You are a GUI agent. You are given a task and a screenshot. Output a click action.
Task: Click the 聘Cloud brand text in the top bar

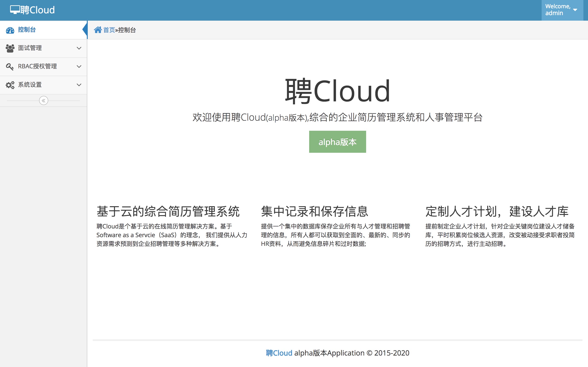coord(38,10)
